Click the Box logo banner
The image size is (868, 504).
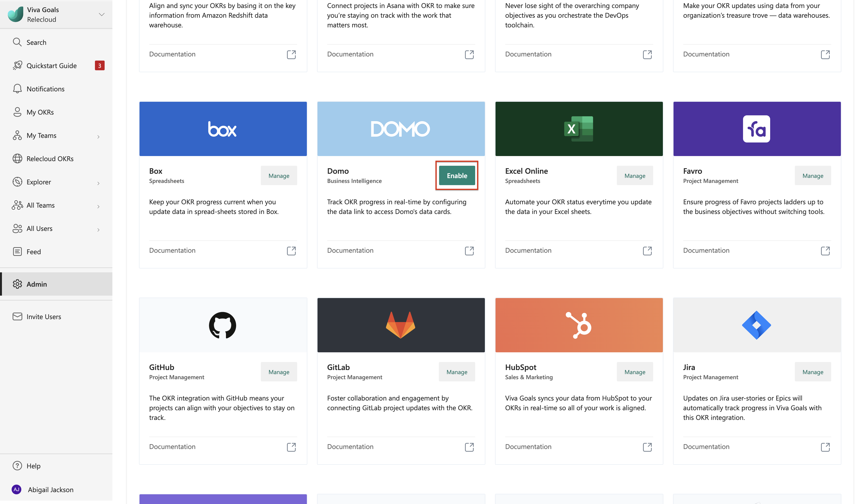click(223, 129)
